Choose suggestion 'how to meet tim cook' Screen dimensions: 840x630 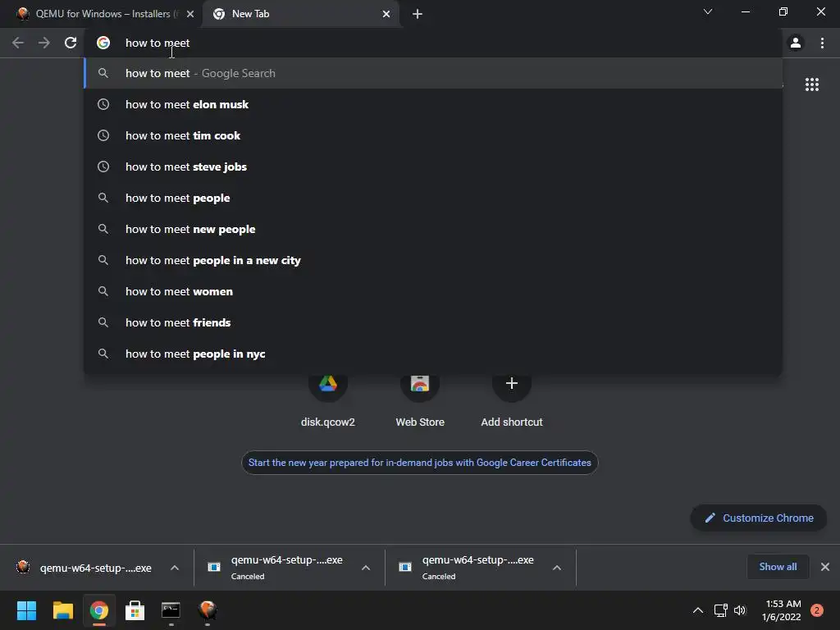tap(433, 135)
